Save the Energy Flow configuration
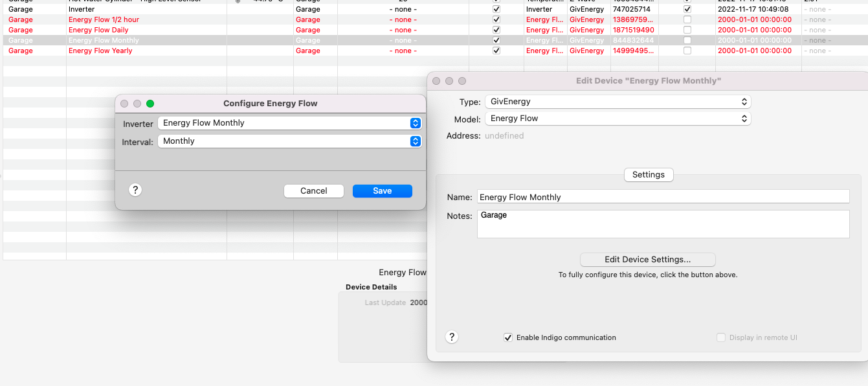This screenshot has width=868, height=386. [383, 191]
